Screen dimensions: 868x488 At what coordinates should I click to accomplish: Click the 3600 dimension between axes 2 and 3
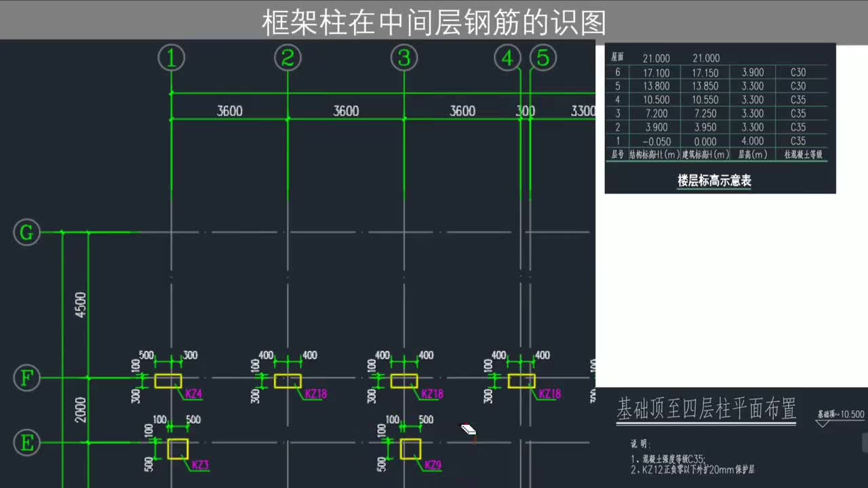346,110
